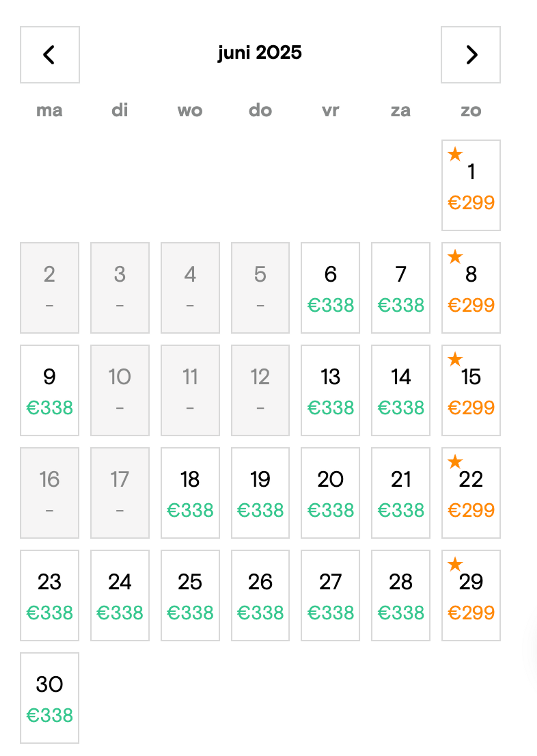Click the orange star on June 29

tap(455, 564)
